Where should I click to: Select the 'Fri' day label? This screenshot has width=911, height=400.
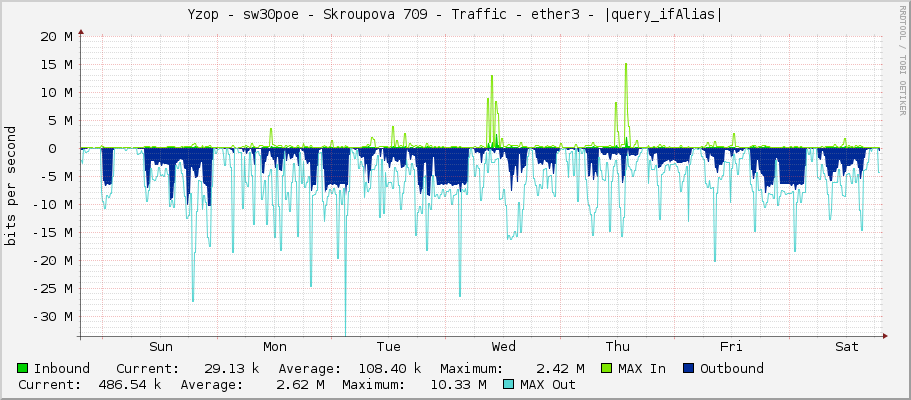731,347
